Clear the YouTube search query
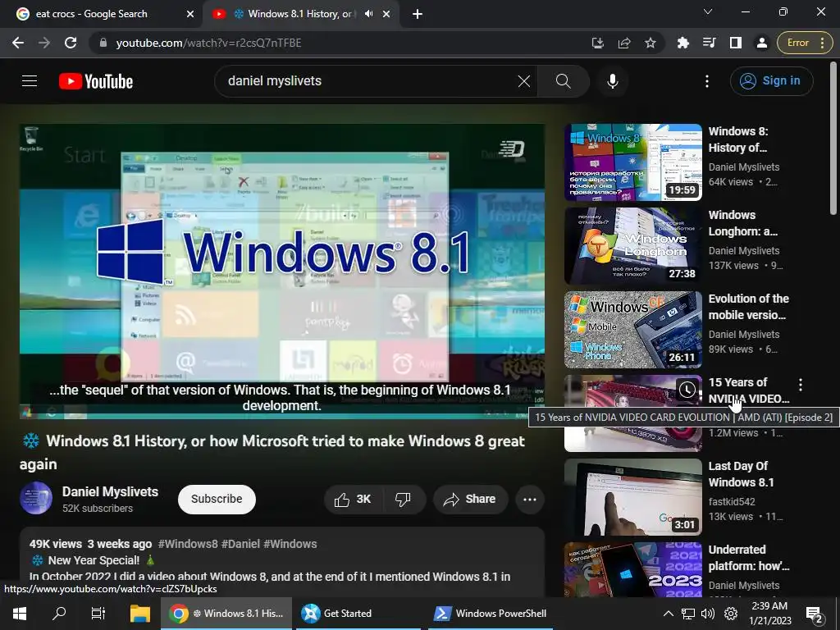The width and height of the screenshot is (840, 630). point(524,81)
